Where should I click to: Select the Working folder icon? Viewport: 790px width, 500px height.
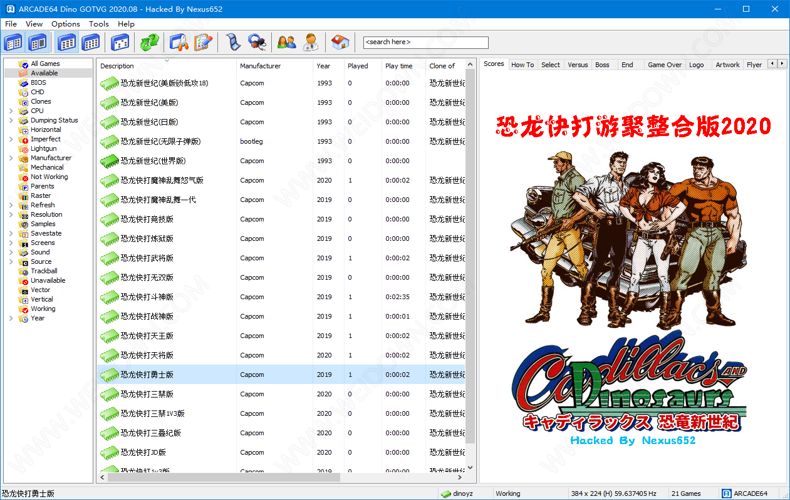click(23, 309)
